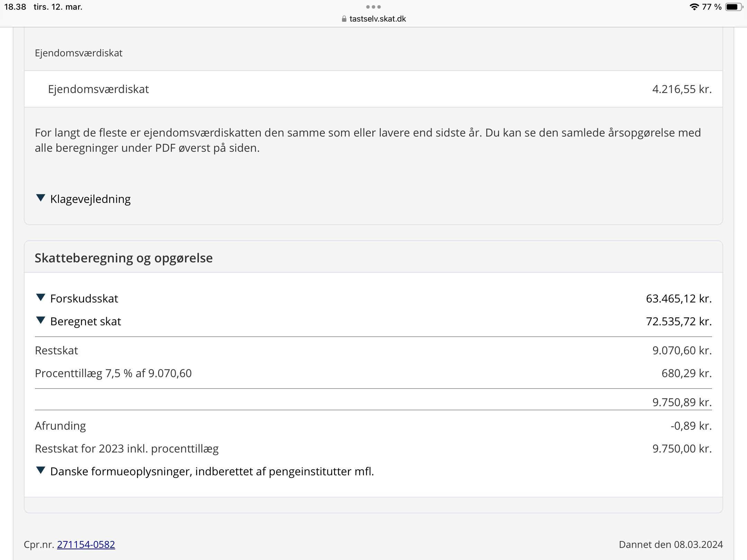Expand the Klagevejledning disclosure triangle

point(40,198)
